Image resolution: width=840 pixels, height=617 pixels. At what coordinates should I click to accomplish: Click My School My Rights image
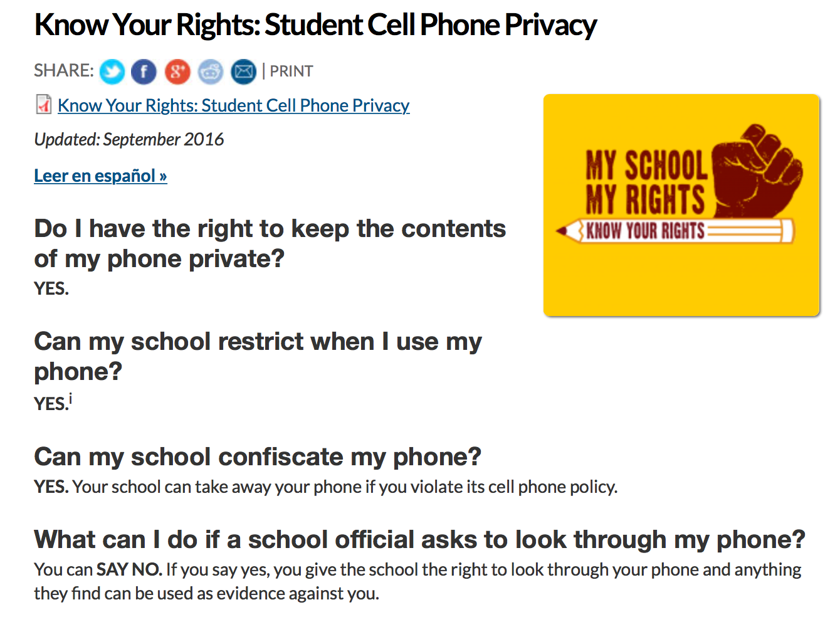(681, 205)
